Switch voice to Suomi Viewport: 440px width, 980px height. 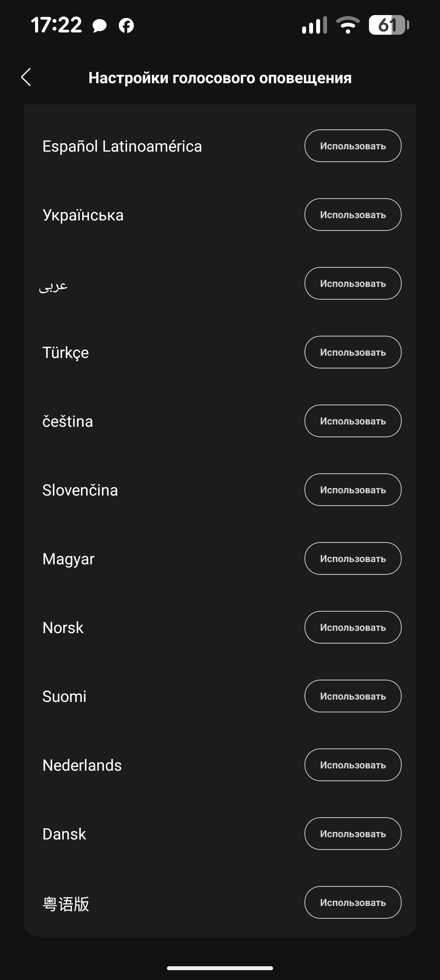coord(353,696)
